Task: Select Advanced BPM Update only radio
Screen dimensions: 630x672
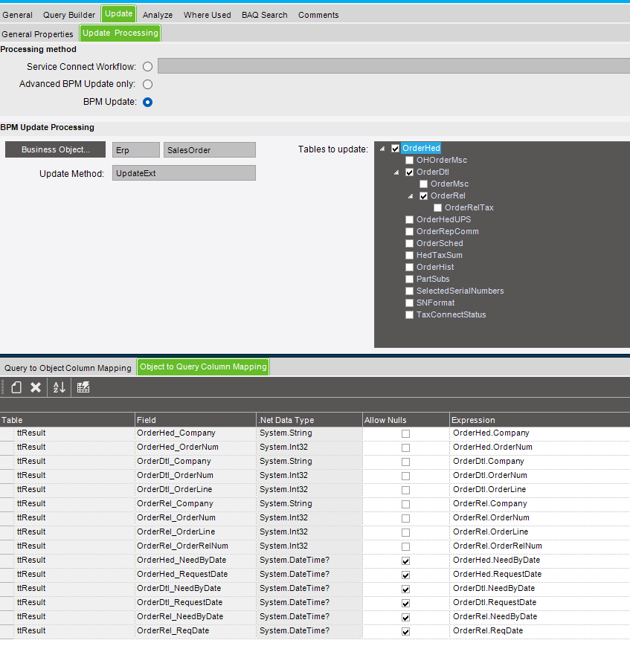Action: 147,85
